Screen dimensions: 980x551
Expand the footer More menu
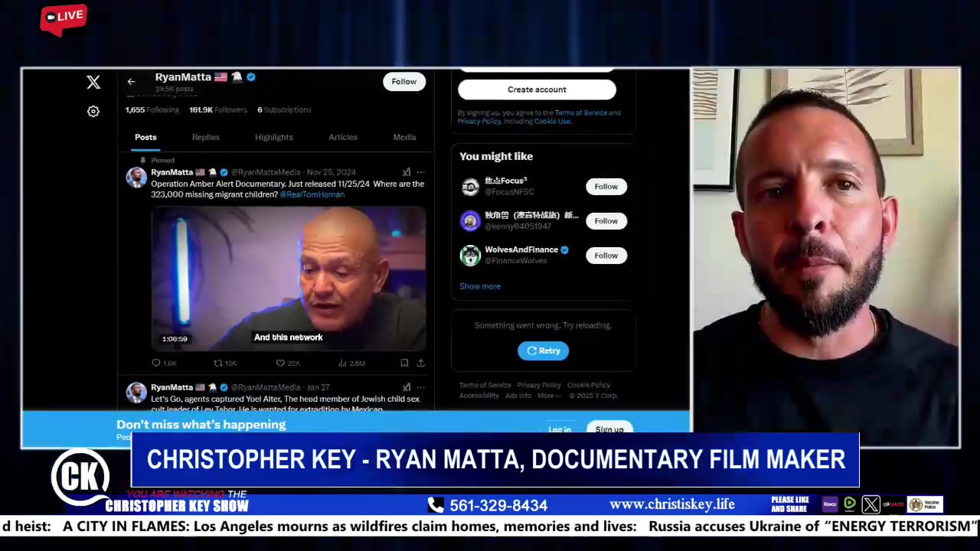(549, 396)
